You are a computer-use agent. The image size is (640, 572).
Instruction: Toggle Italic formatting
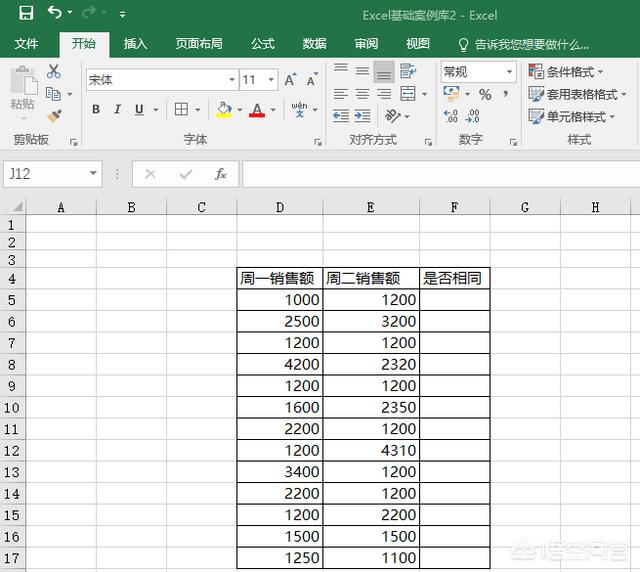point(118,109)
